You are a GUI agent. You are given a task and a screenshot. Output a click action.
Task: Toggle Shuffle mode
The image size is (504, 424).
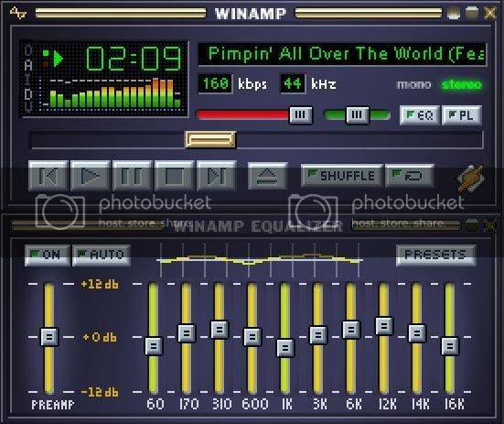[x=342, y=176]
